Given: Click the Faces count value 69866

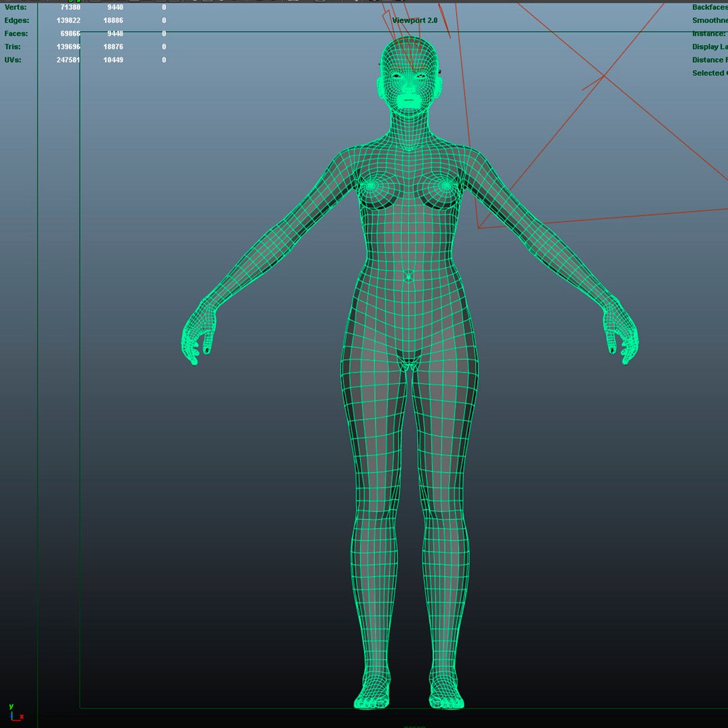Looking at the screenshot, I should click(x=70, y=34).
